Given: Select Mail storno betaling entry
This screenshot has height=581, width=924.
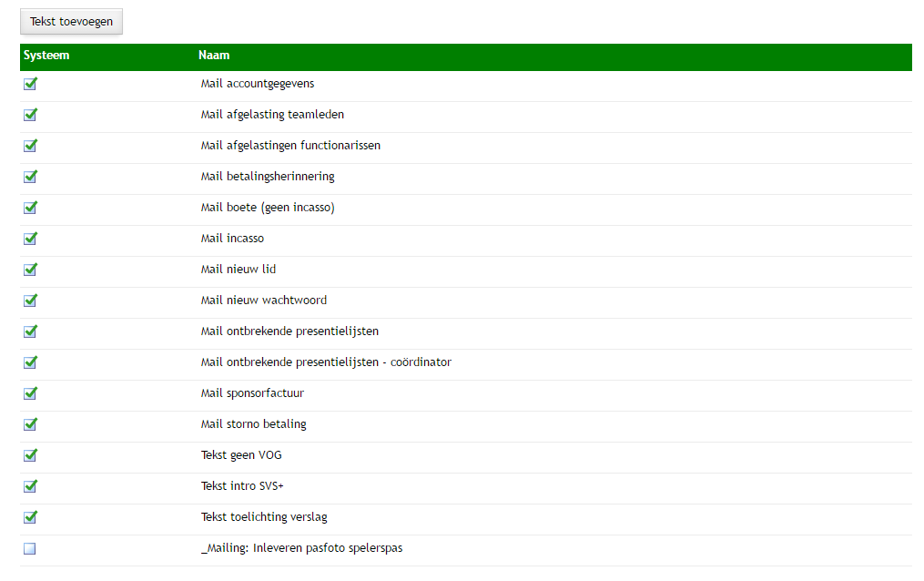Looking at the screenshot, I should pos(253,424).
